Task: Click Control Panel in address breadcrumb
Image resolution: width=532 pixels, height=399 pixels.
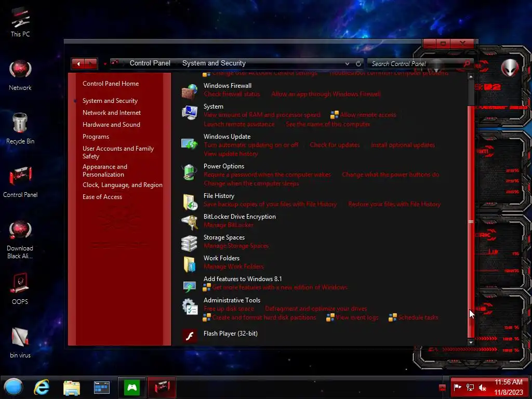Action: coord(150,63)
